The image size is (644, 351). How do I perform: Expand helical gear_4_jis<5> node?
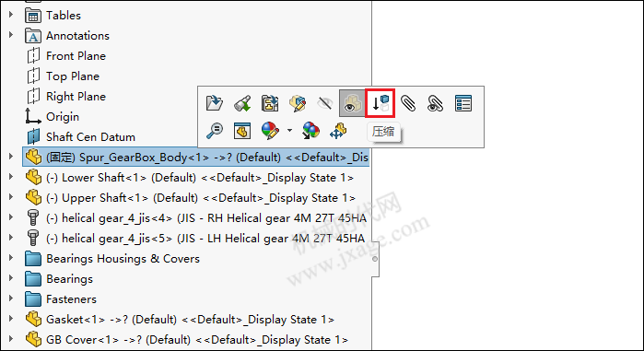[x=11, y=238]
